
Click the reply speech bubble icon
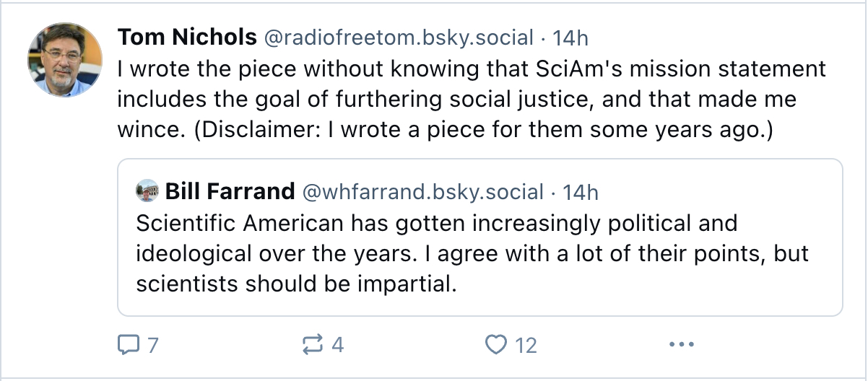click(127, 346)
